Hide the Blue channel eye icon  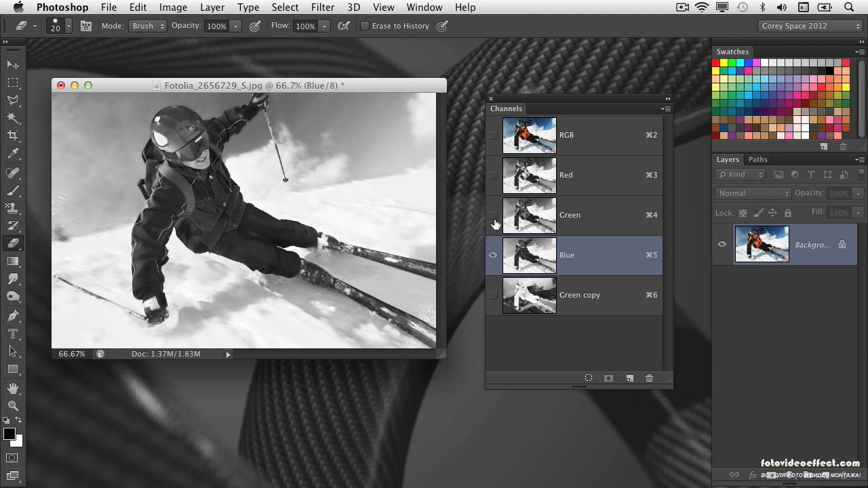pyautogui.click(x=493, y=255)
